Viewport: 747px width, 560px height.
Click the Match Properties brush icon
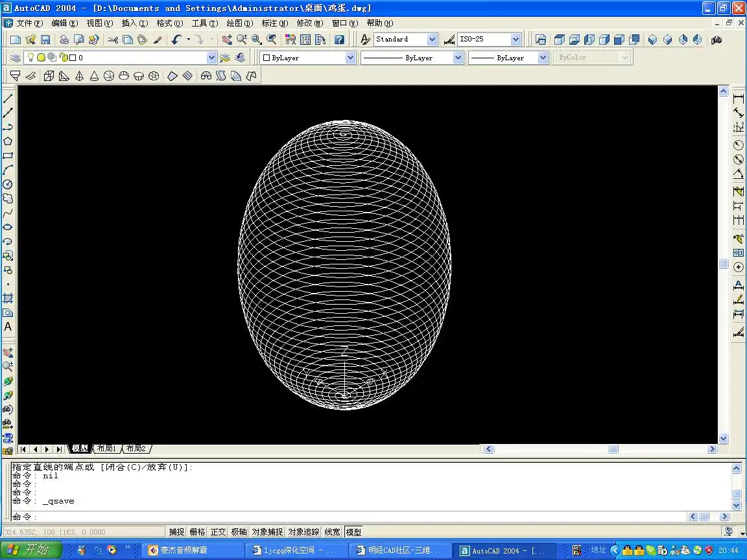[x=158, y=40]
